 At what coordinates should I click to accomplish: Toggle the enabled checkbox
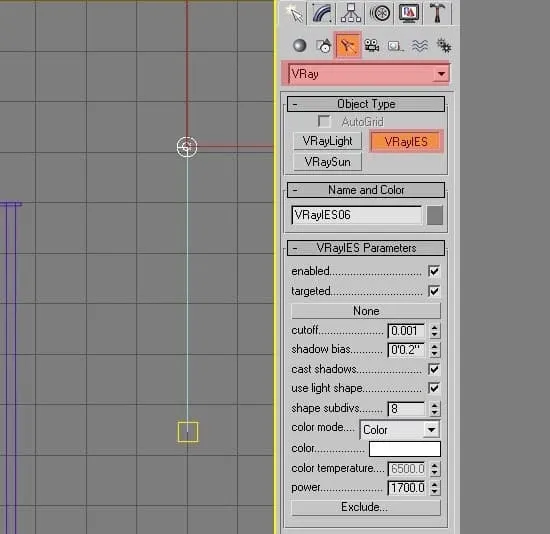pyautogui.click(x=434, y=271)
